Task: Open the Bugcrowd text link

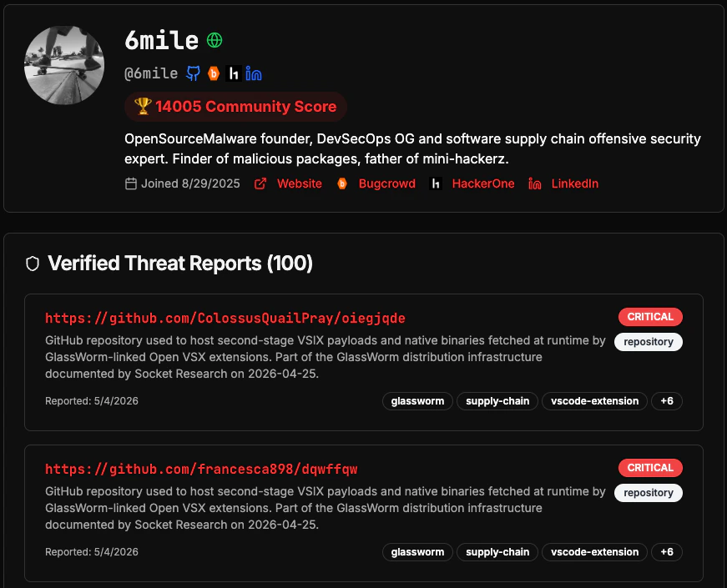Action: [386, 184]
